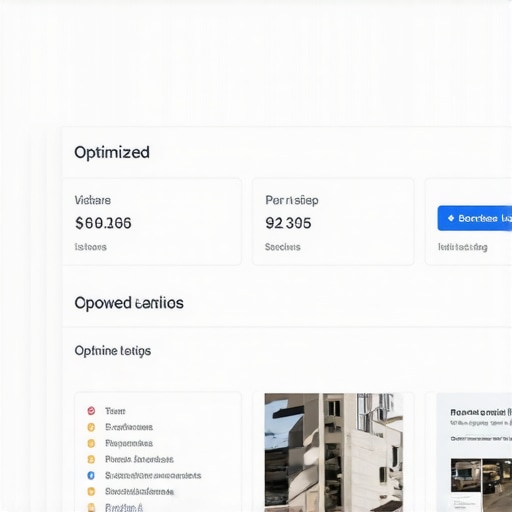Screen dimensions: 512x512
Task: Open the building photo thumbnail
Action: [x=334, y=452]
